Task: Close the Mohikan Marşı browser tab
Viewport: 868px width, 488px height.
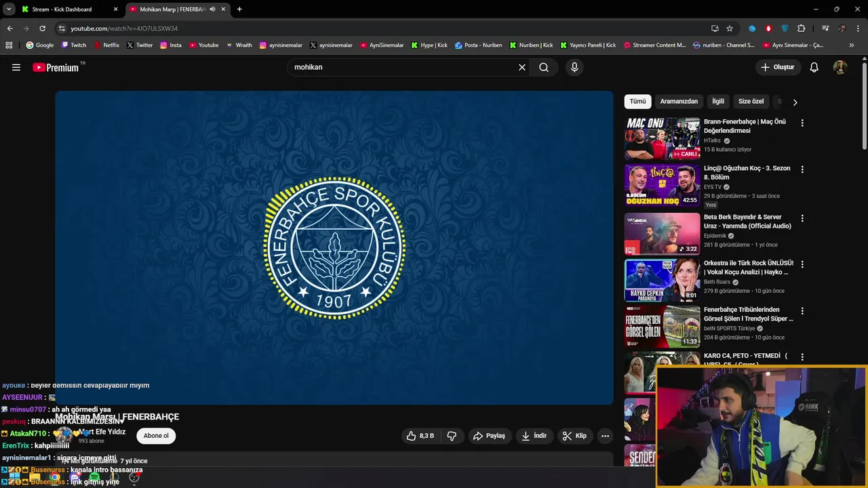Action: coord(223,9)
